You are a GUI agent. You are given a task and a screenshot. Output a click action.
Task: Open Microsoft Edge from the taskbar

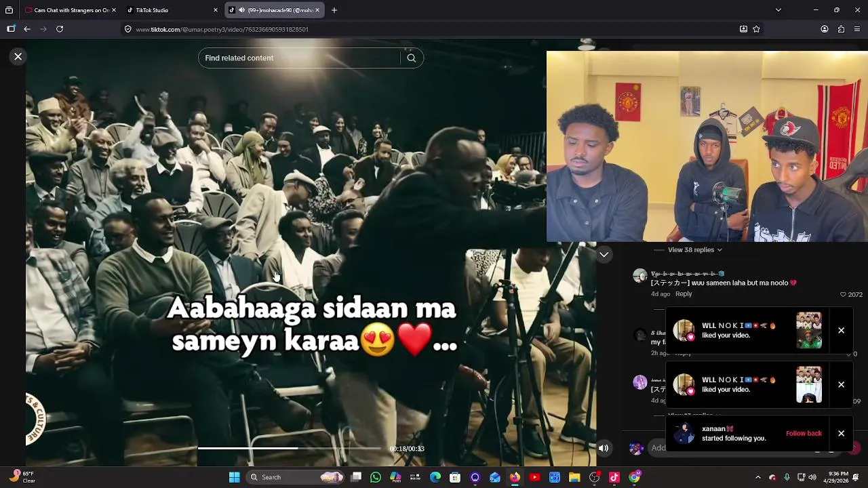435,477
